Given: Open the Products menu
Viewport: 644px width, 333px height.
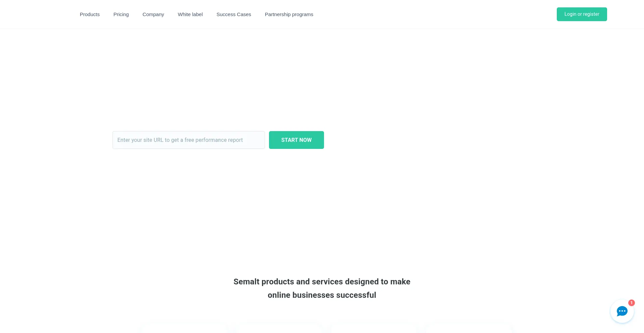Looking at the screenshot, I should pos(90,14).
